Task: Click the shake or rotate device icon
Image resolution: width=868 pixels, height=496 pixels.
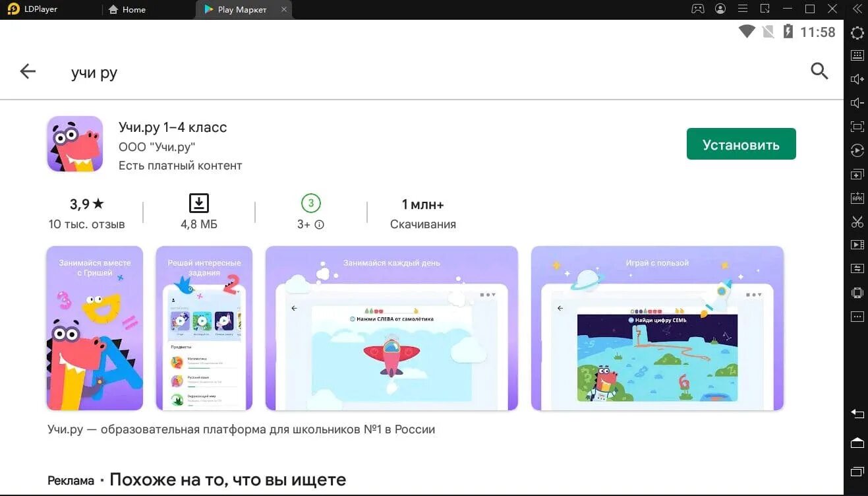Action: (x=857, y=293)
